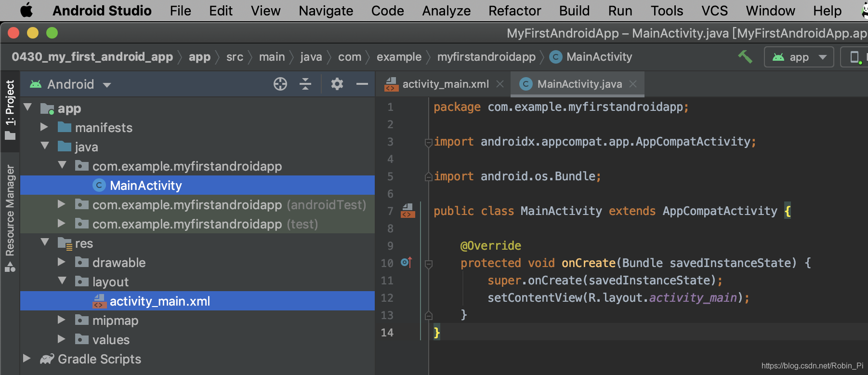Click the myfirstandroidapp breadcrumb segment

click(487, 57)
